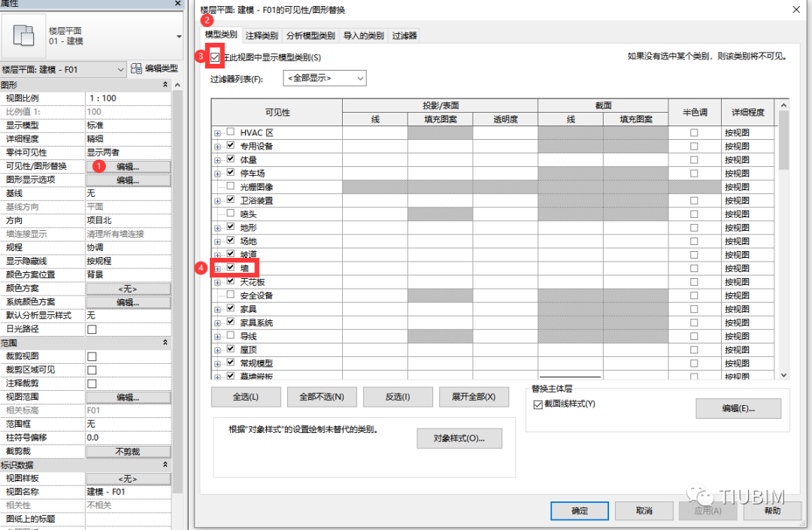Screen dimensions: 812x530
Task: Switch to the 过滤器 tab
Action: 404,36
